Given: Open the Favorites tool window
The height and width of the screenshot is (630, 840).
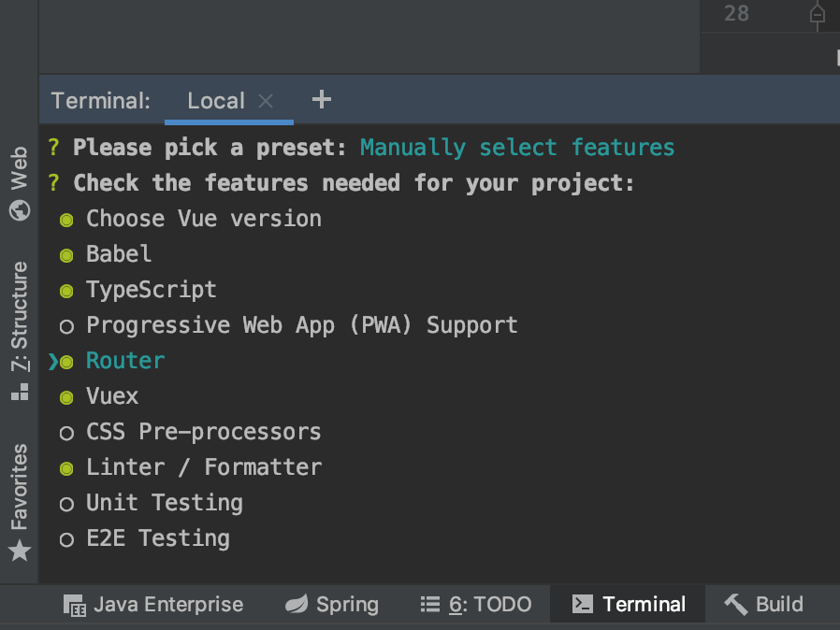Looking at the screenshot, I should [20, 501].
